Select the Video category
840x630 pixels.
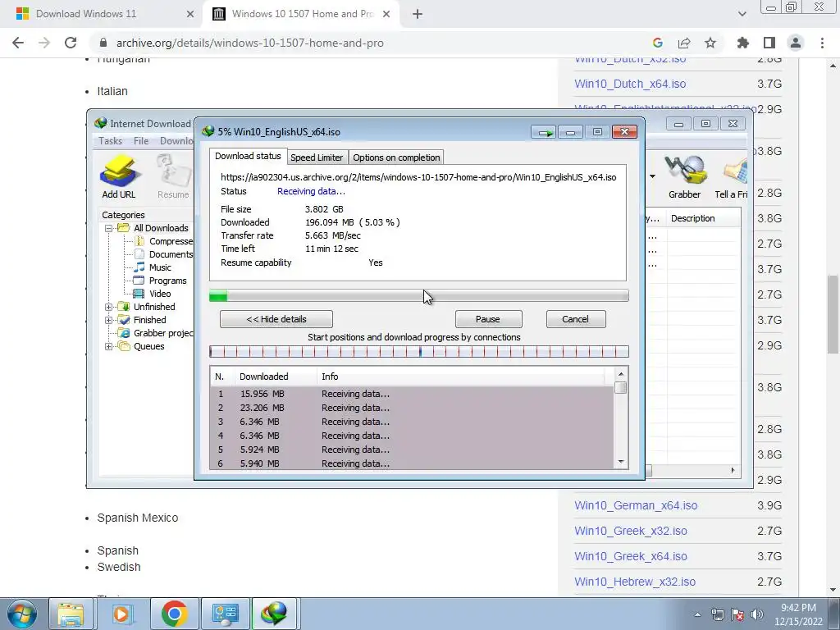[160, 294]
